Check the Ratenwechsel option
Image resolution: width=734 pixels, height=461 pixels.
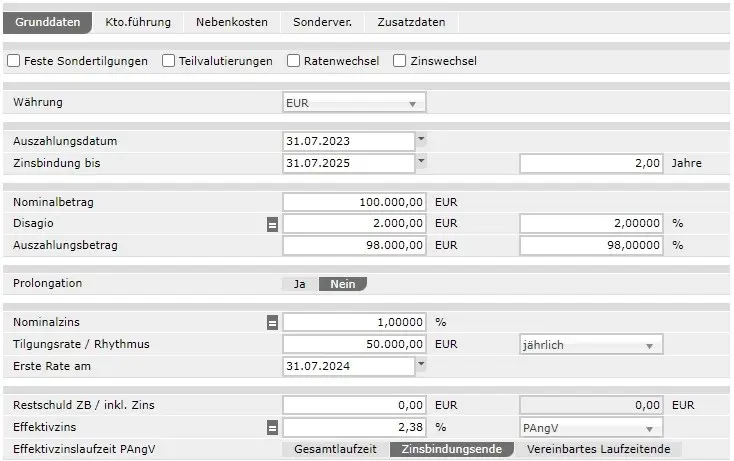(294, 61)
